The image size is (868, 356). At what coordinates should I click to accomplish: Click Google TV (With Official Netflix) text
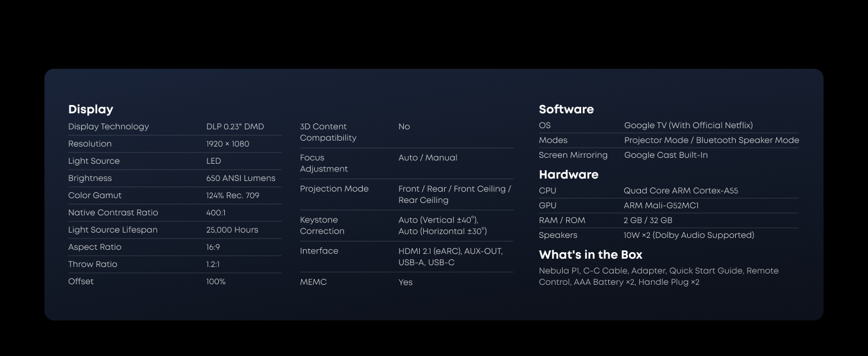coord(688,125)
